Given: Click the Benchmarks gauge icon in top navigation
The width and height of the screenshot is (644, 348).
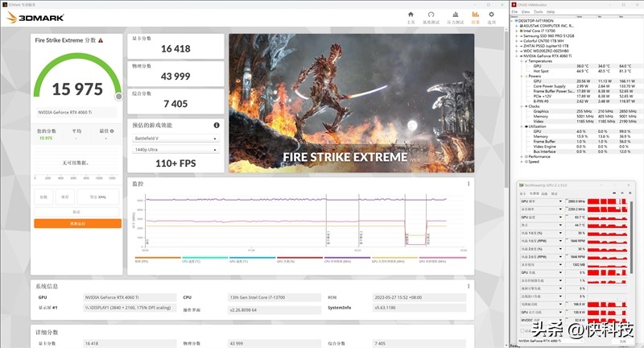Looking at the screenshot, I should coord(432,15).
